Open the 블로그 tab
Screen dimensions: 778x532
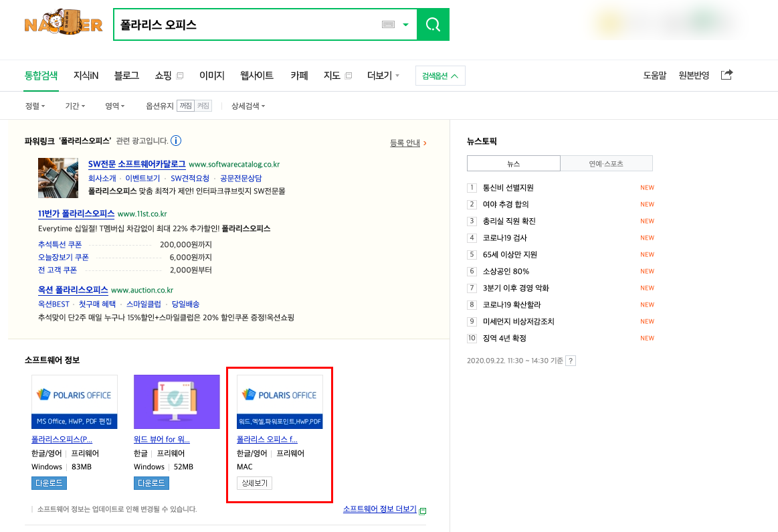tap(126, 76)
